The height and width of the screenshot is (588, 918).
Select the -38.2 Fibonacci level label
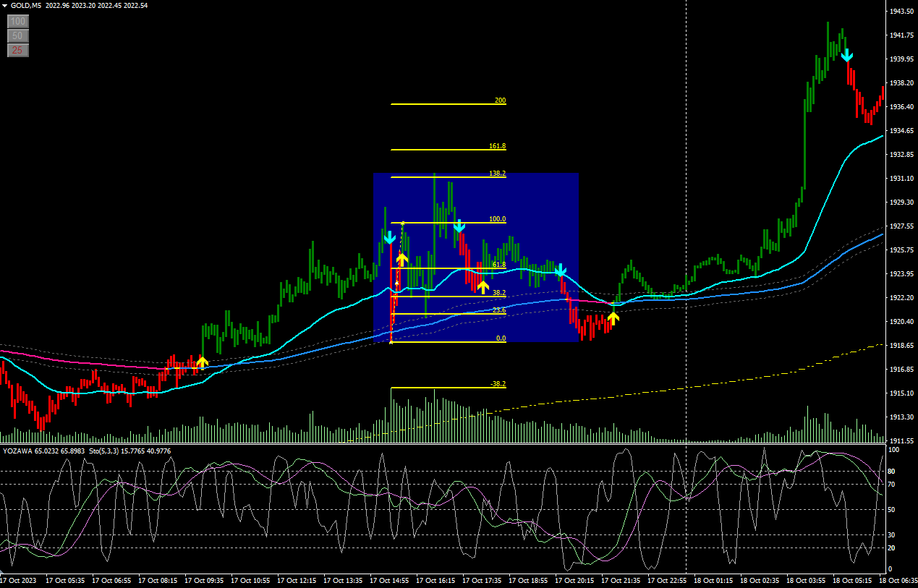497,384
